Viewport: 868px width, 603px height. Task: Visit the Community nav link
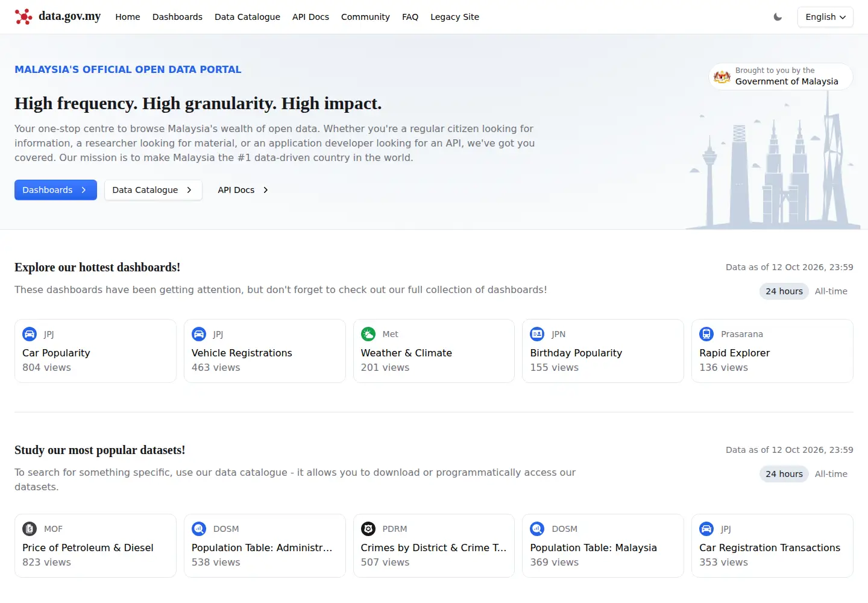point(365,17)
